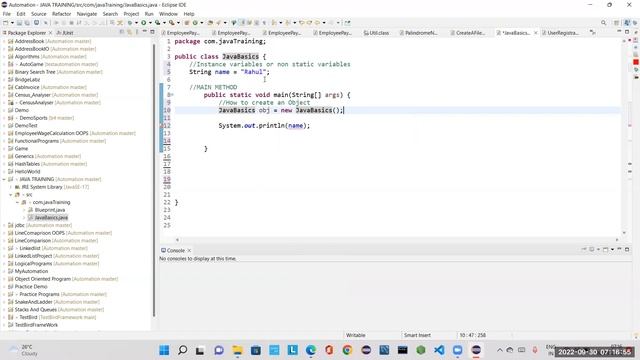Click the editor horizontal scrollbar
Image resolution: width=640 pixels, height=360 pixels.
[x=397, y=240]
